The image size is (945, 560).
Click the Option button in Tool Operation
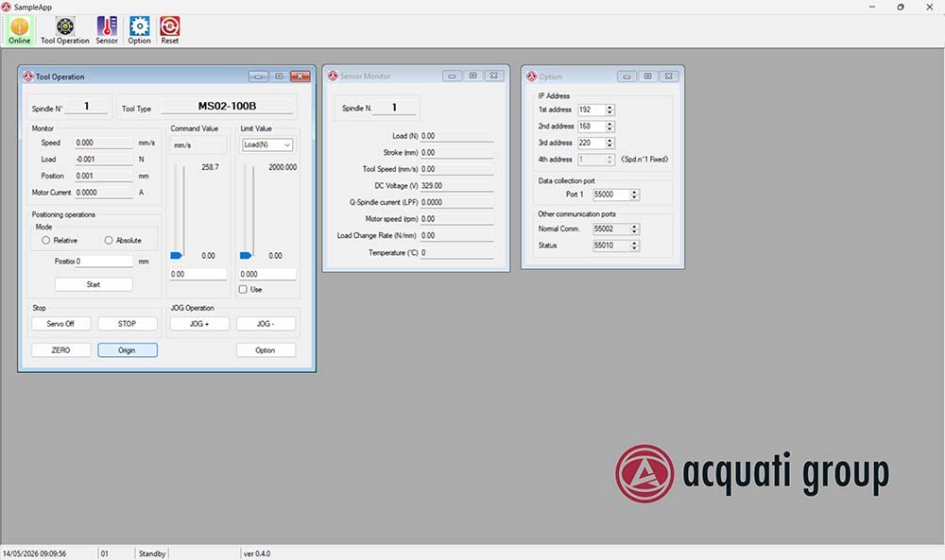click(266, 350)
